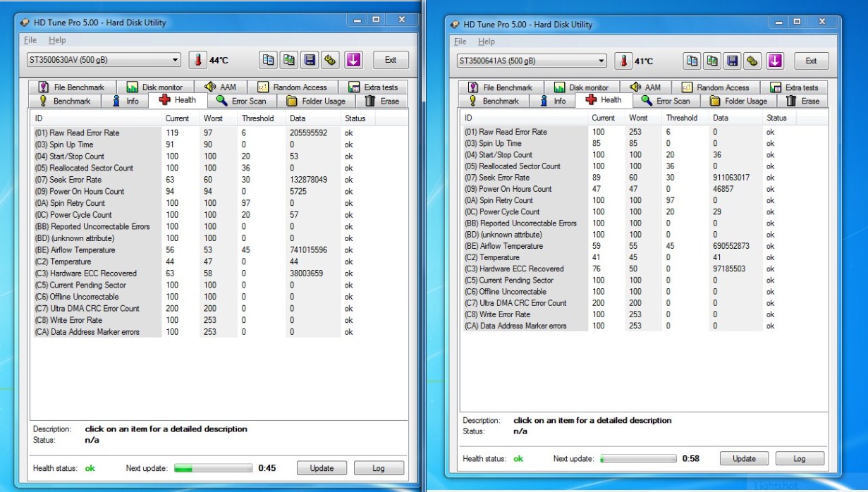Click Log button in the right window
The width and height of the screenshot is (868, 492).
[x=800, y=458]
